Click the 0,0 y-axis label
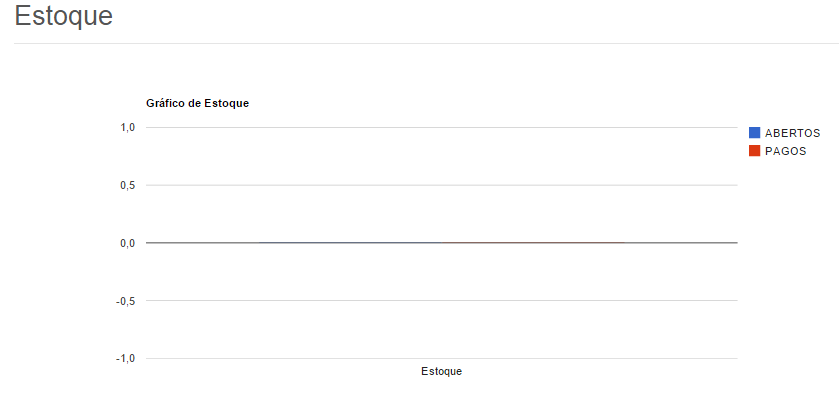 127,243
